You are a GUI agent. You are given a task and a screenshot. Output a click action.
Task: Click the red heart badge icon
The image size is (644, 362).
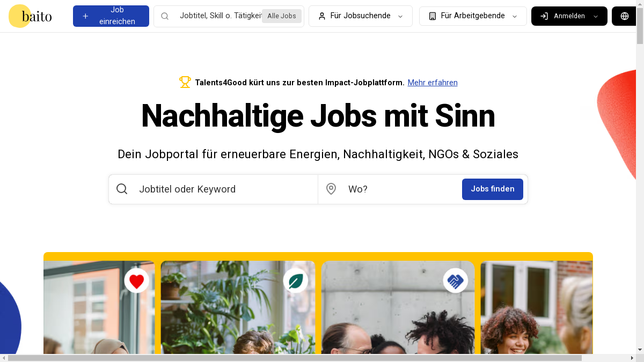click(137, 280)
